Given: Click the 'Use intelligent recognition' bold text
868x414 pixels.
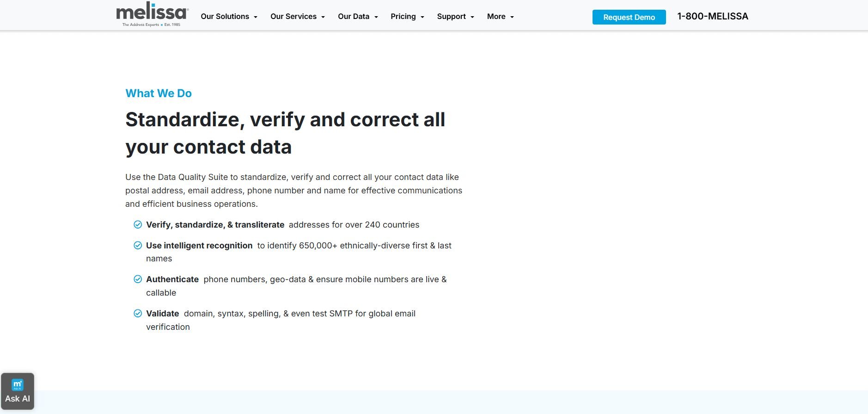Looking at the screenshot, I should 199,246.
